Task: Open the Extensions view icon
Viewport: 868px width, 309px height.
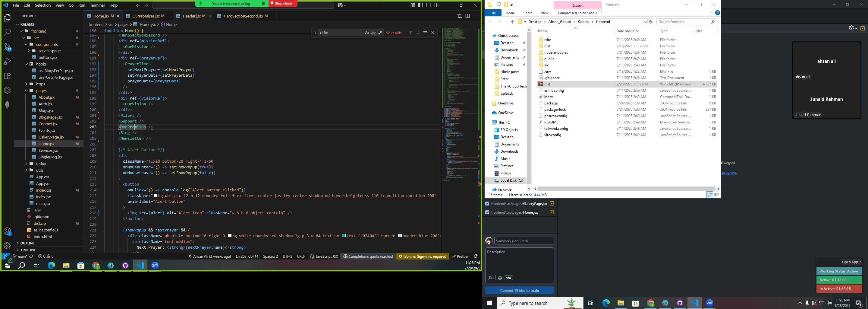Action: (x=7, y=76)
